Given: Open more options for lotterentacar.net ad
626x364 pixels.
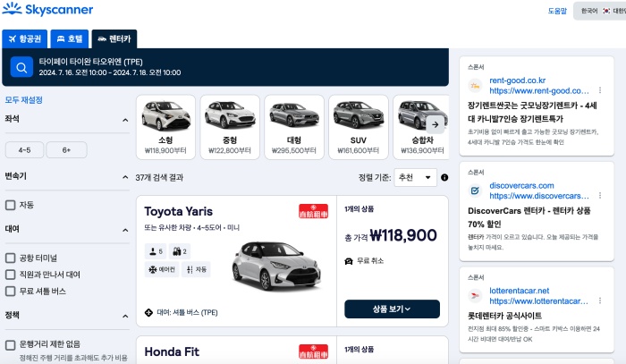Looking at the screenshot, I should tap(600, 301).
